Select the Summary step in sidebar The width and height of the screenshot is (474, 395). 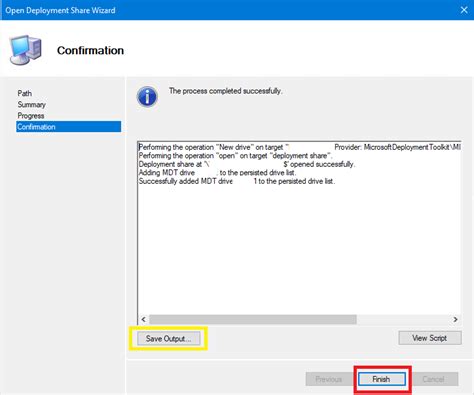click(x=32, y=105)
